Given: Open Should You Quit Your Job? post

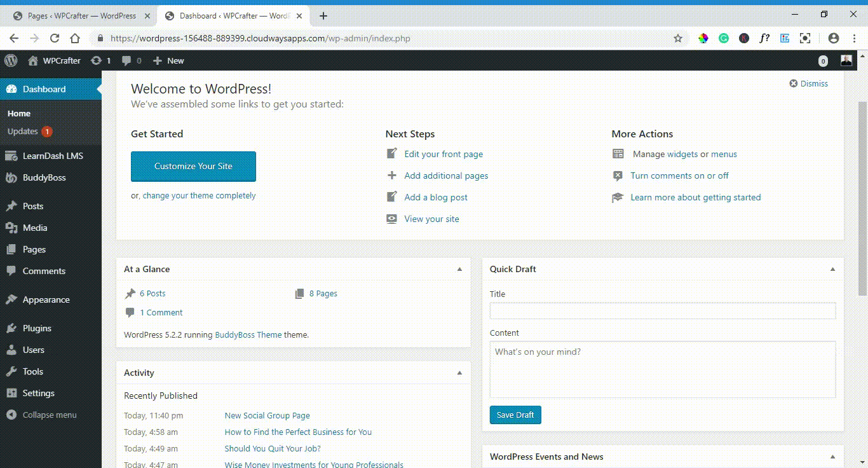Looking at the screenshot, I should pos(273,448).
